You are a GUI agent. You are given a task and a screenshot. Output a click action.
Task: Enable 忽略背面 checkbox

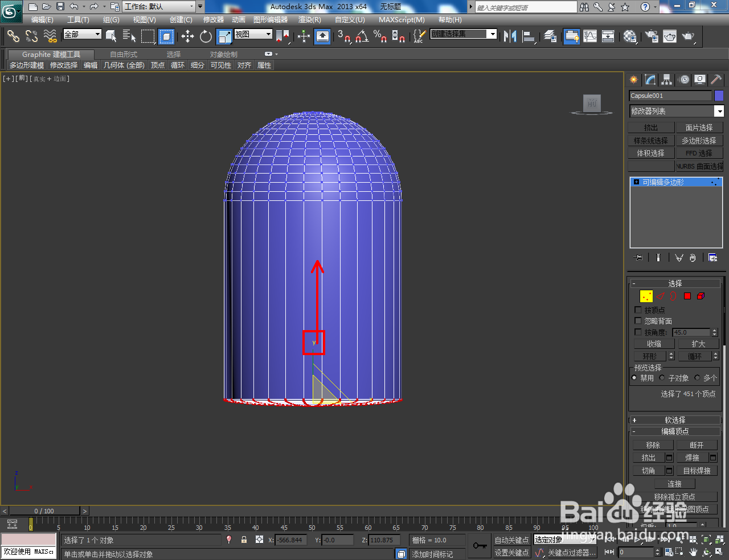638,321
